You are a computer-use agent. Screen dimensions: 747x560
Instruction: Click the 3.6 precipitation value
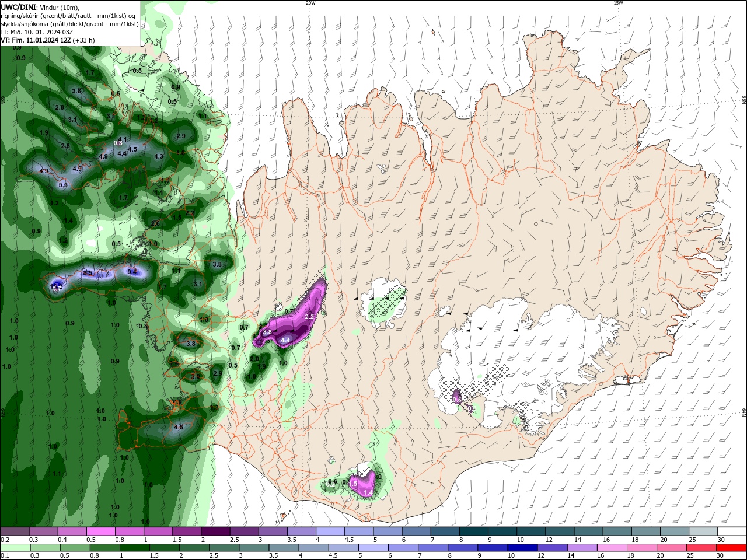76,91
